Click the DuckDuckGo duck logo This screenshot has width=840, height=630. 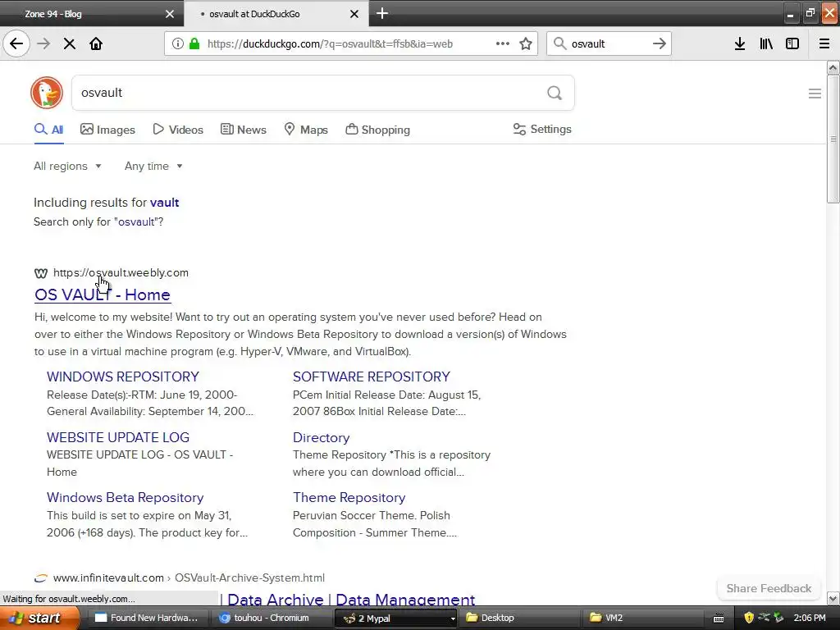pos(47,93)
